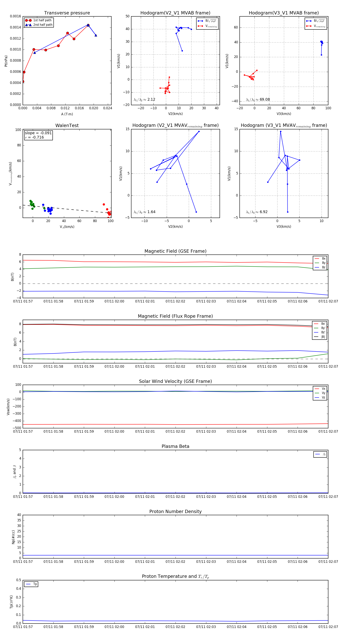The width and height of the screenshot is (351, 644).
Task: Click the "Proton Number Density" title
Action: pyautogui.click(x=175, y=511)
